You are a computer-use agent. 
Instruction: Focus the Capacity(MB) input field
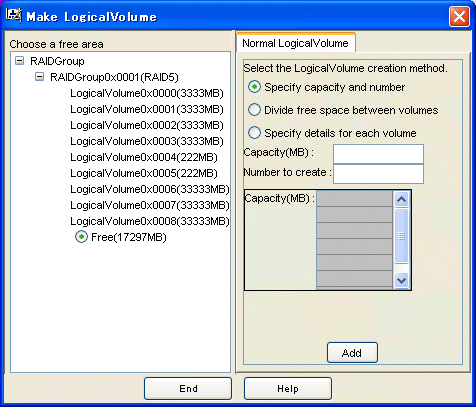(378, 154)
